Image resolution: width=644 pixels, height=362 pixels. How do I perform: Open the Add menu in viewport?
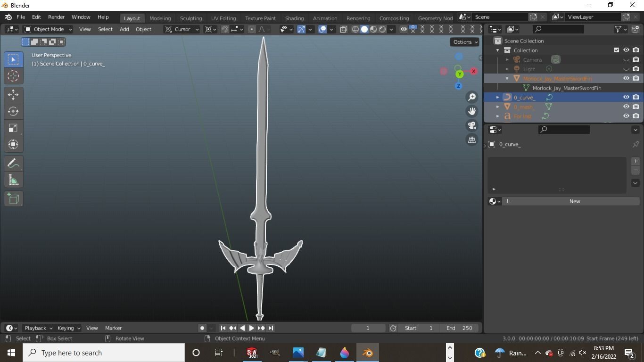(124, 29)
